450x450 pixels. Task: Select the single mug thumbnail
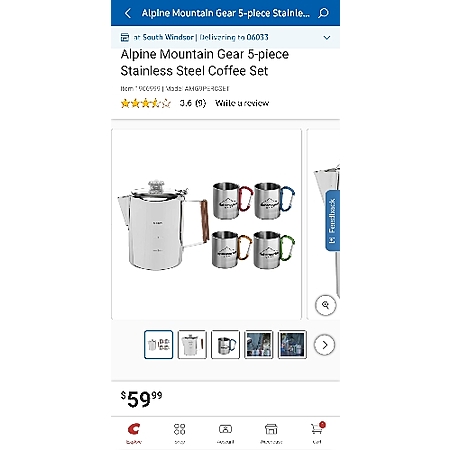tap(225, 345)
